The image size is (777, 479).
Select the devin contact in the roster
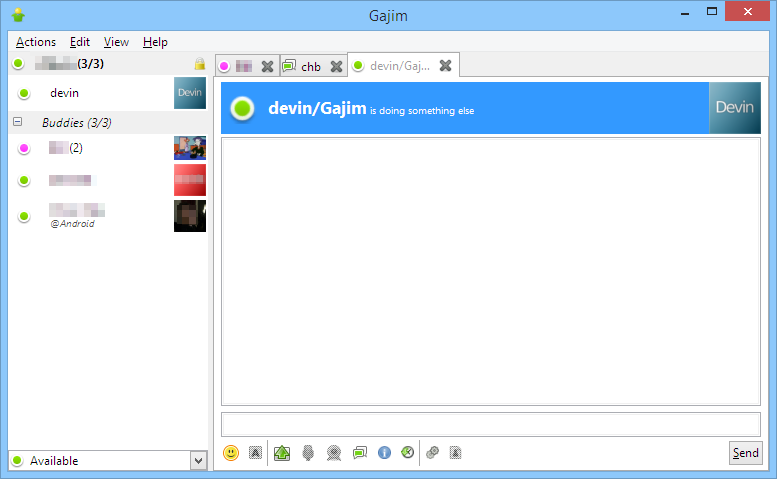click(x=108, y=93)
